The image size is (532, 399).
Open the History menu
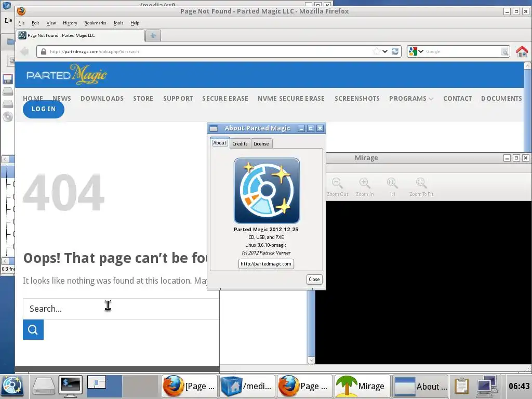coord(70,23)
